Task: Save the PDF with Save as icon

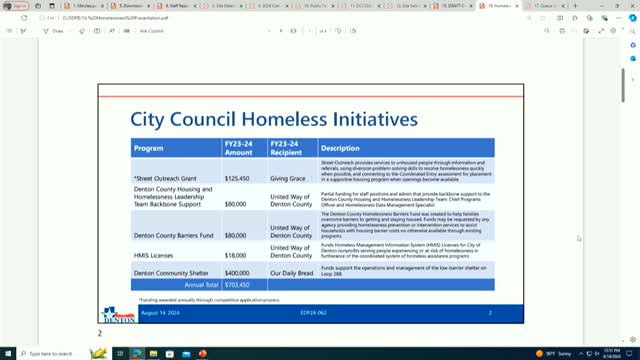Action: click(x=586, y=31)
